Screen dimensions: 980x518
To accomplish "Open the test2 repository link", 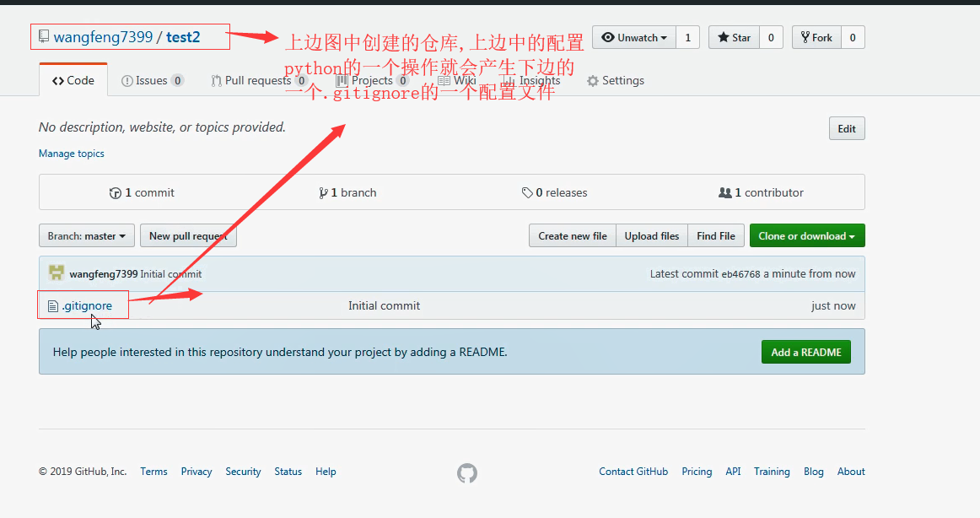I will [183, 37].
